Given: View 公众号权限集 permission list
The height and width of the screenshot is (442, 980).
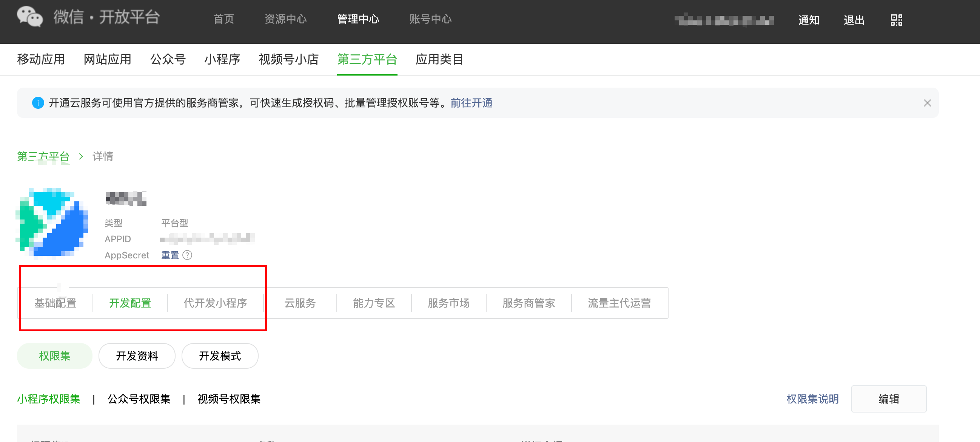Looking at the screenshot, I should 139,399.
